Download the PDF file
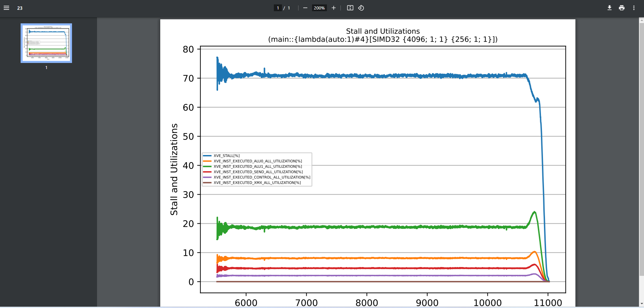Image resolution: width=644 pixels, height=308 pixels. coord(610,8)
